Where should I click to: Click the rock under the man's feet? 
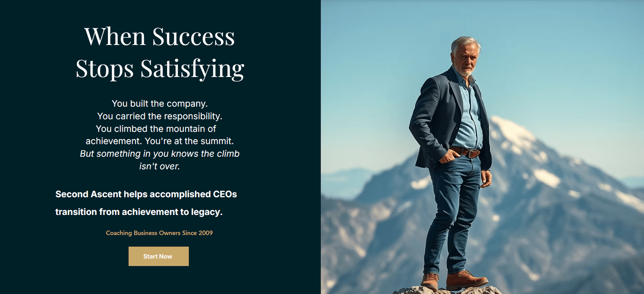point(447,291)
